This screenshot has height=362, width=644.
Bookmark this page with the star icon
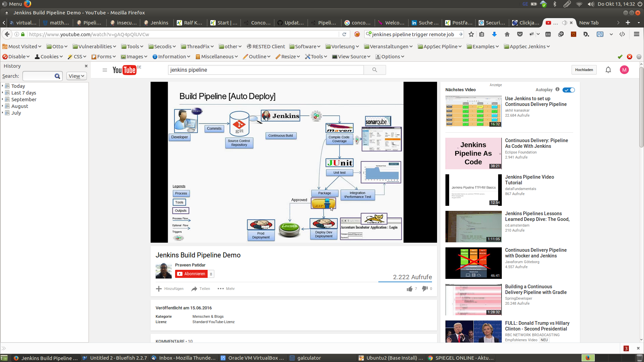(x=471, y=34)
